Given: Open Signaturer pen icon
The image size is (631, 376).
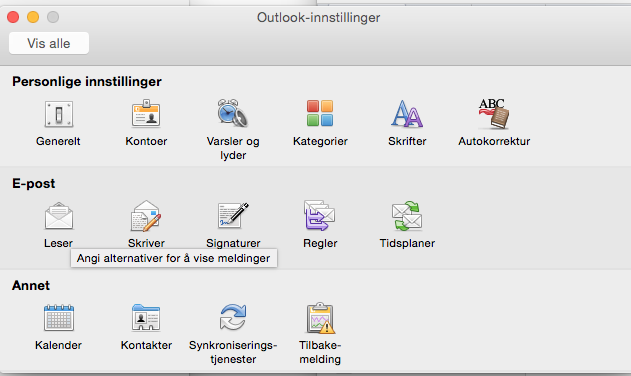Looking at the screenshot, I should click(x=233, y=215).
